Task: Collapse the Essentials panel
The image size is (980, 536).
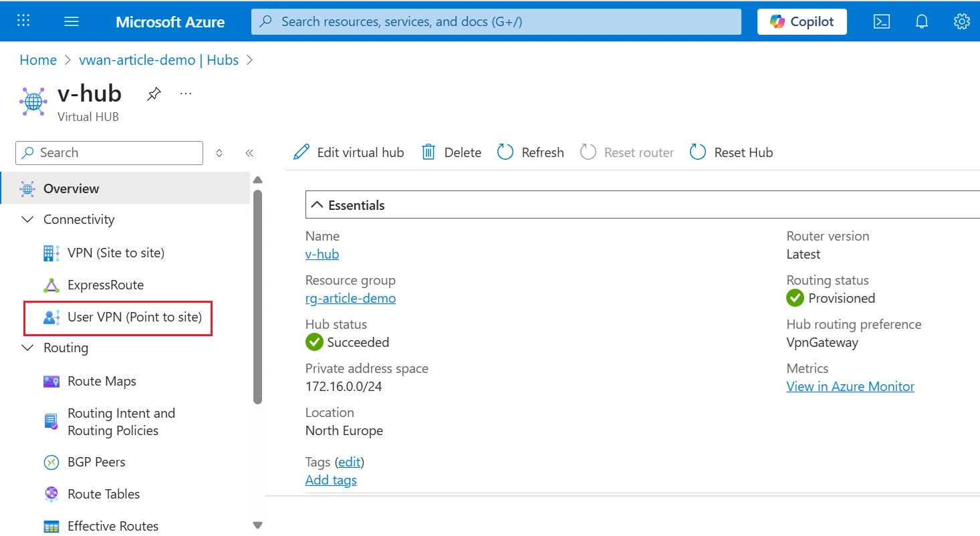Action: [x=318, y=205]
